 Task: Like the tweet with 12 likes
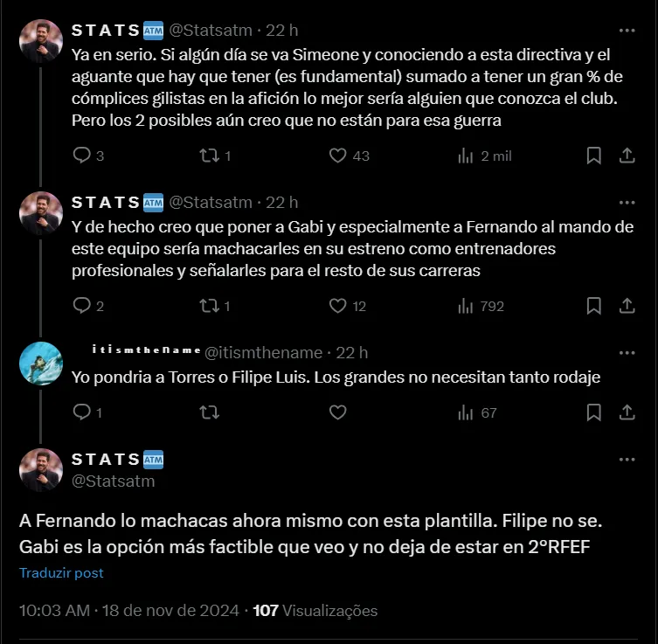tap(338, 306)
